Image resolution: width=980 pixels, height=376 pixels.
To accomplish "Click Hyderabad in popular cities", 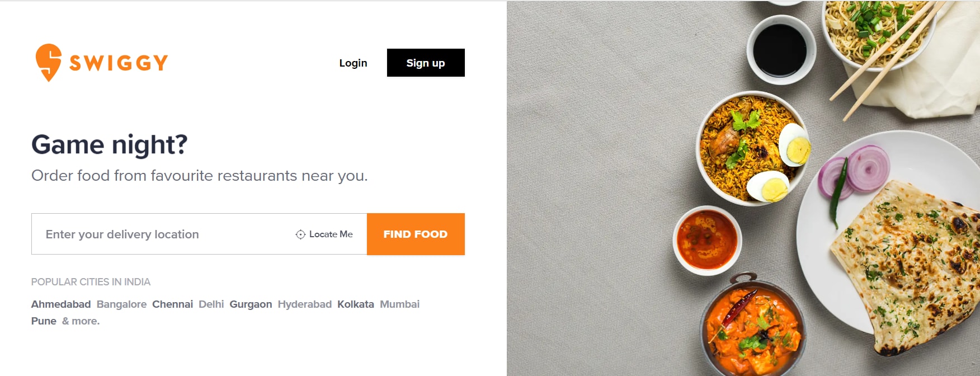I will click(x=305, y=304).
